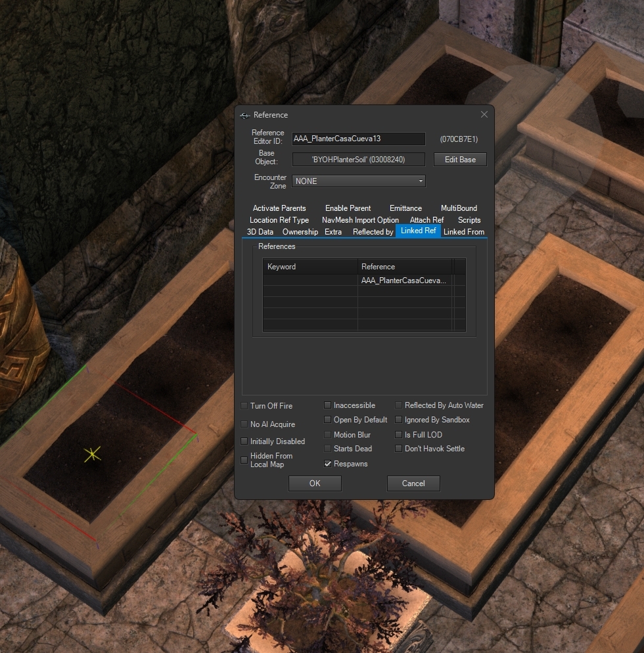Close the Reference dialog
The height and width of the screenshot is (653, 644).
(484, 114)
